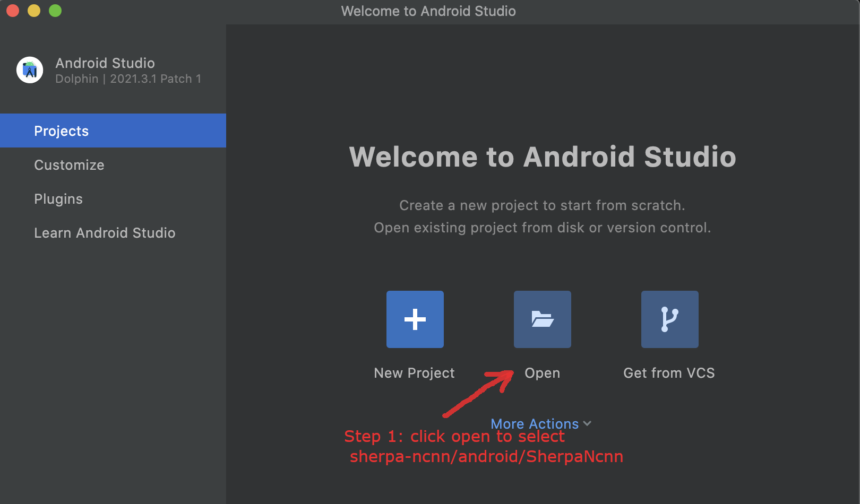Select the Projects tab in sidebar

(x=113, y=131)
